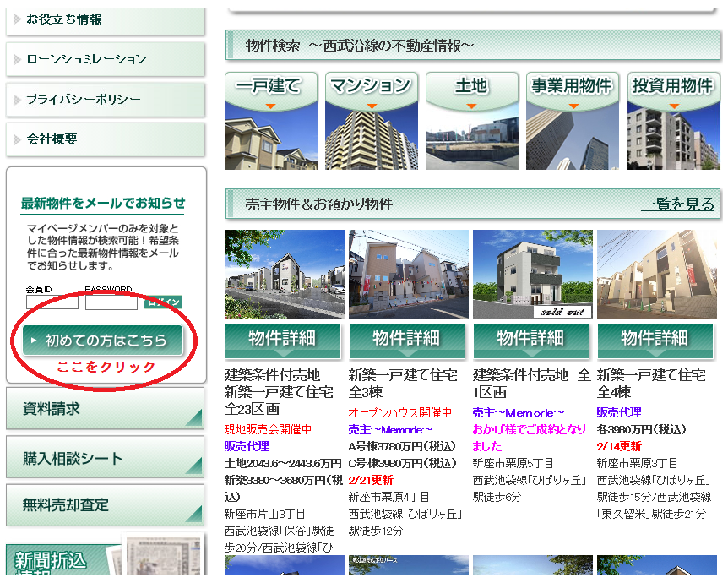Screen dimensions: 728x583
Task: Go to プライバシーポリシー page
Action: pyautogui.click(x=106, y=100)
